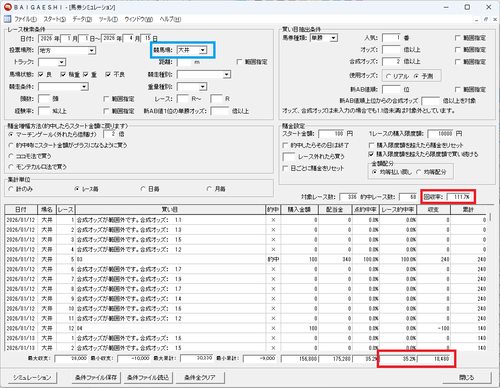This screenshot has height=388, width=500.
Task: Uncheck the 稍重 track condition checkbox
Action: (x=63, y=74)
